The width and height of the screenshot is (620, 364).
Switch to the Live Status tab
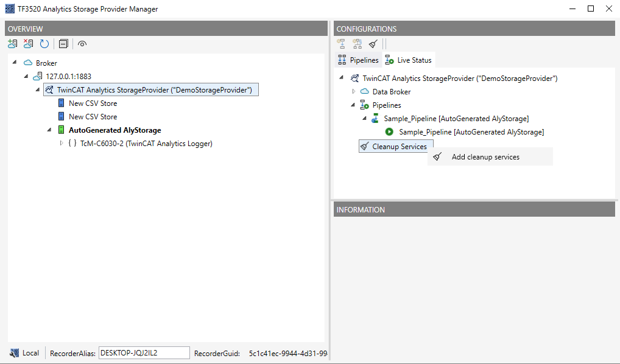click(409, 60)
